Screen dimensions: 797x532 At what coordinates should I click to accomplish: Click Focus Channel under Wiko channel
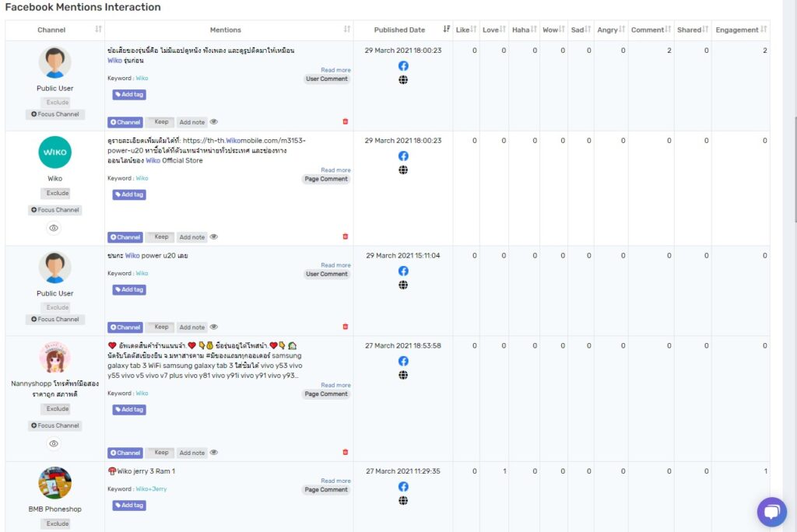(55, 210)
